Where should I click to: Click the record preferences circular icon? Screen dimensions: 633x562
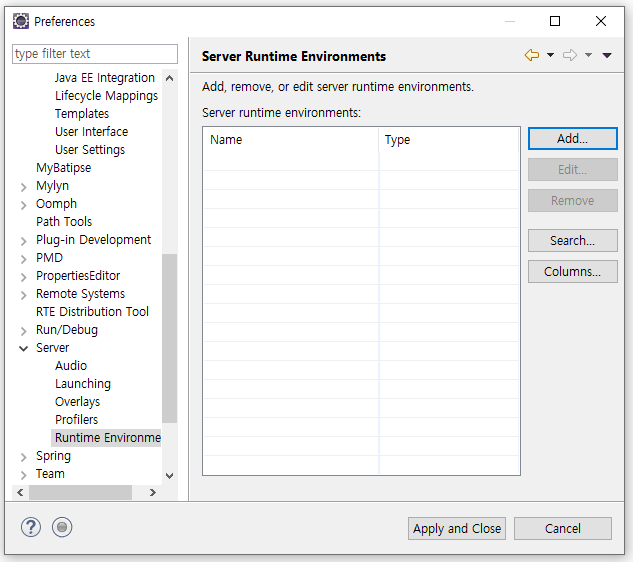[x=62, y=527]
